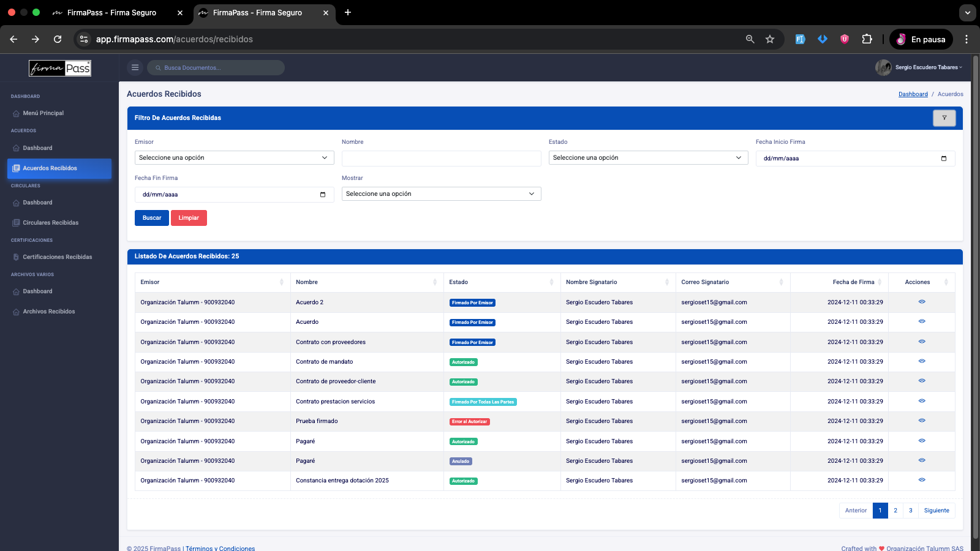Open the Fecha Fin Firma calendar icon
The height and width of the screenshot is (551, 980).
[323, 195]
